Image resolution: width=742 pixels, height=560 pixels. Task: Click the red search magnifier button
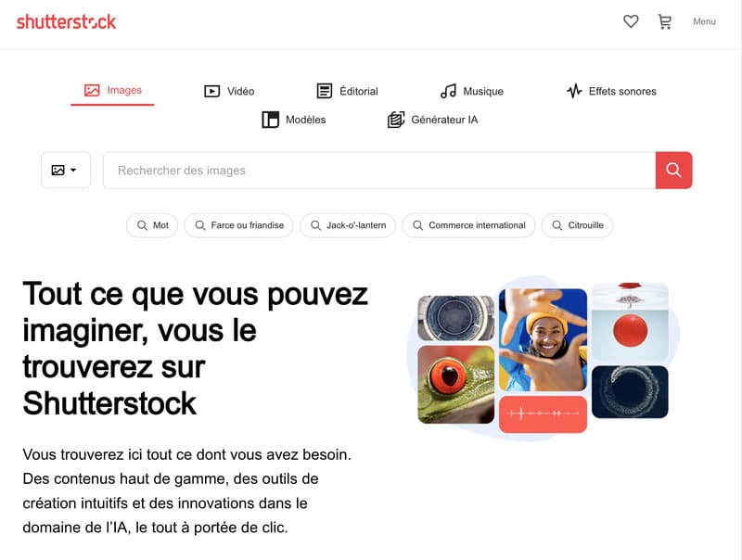[673, 170]
